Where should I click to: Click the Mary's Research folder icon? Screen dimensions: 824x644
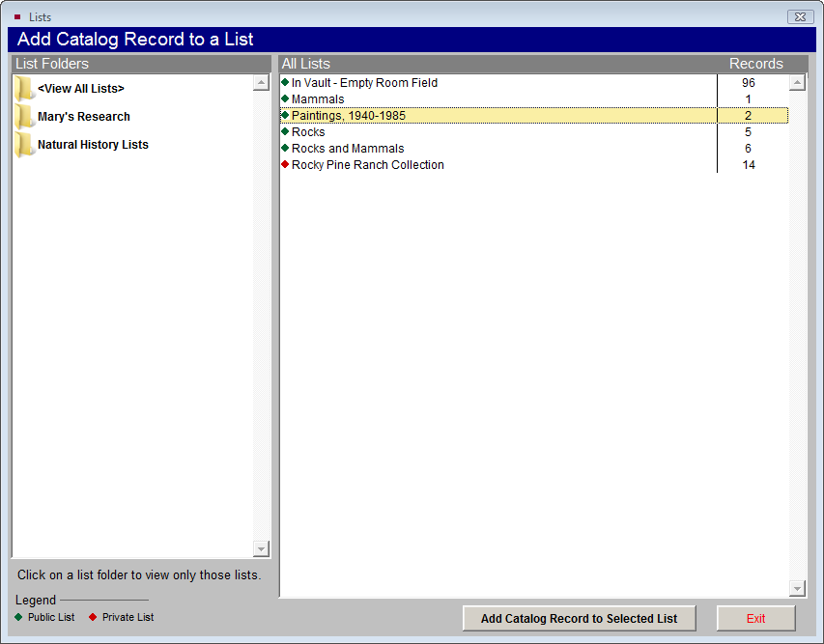[24, 117]
